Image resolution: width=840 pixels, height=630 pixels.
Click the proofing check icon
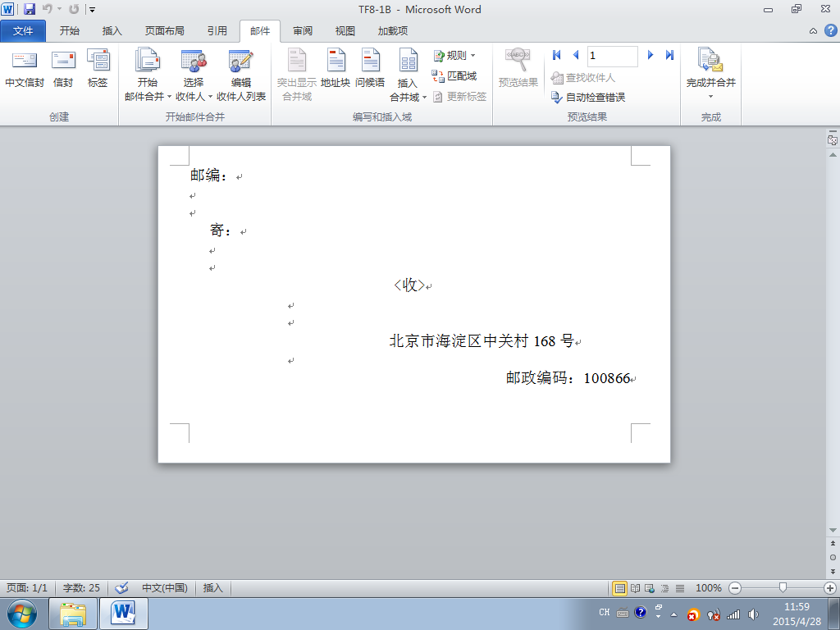pyautogui.click(x=121, y=587)
